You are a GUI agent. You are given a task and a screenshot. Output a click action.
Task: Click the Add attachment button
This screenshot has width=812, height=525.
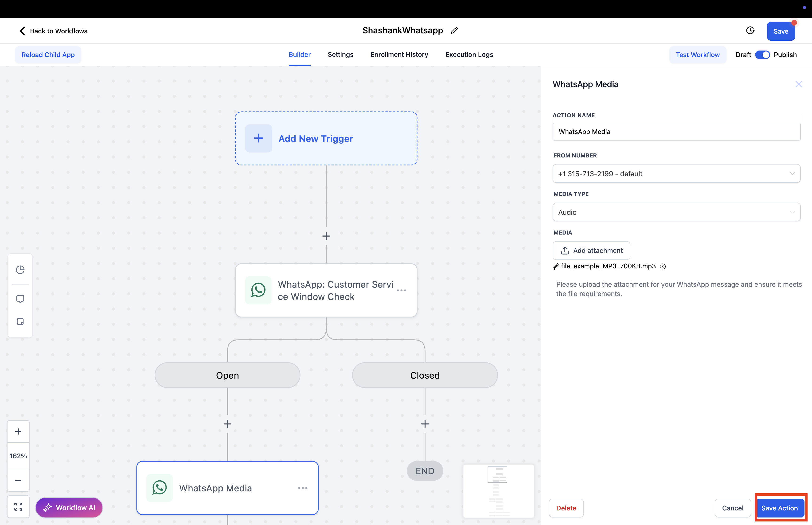tap(591, 251)
